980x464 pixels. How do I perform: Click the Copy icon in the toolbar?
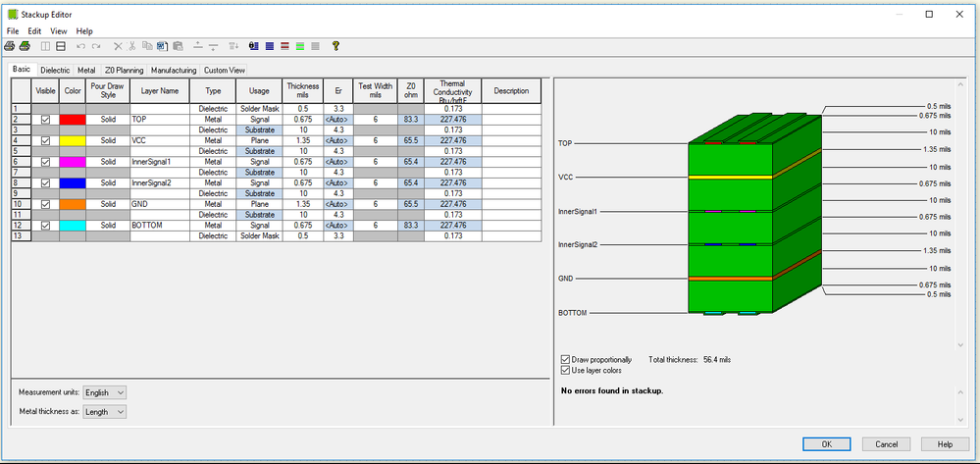tap(147, 46)
